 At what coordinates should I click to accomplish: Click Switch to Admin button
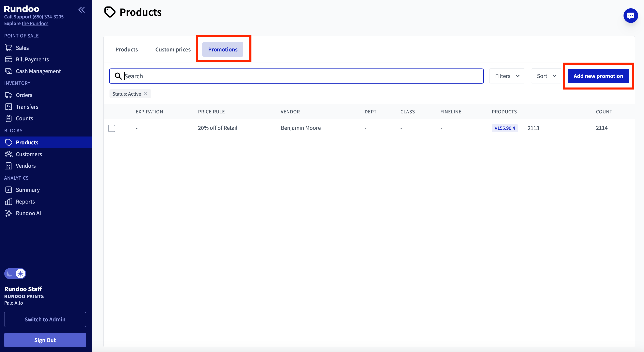point(45,319)
